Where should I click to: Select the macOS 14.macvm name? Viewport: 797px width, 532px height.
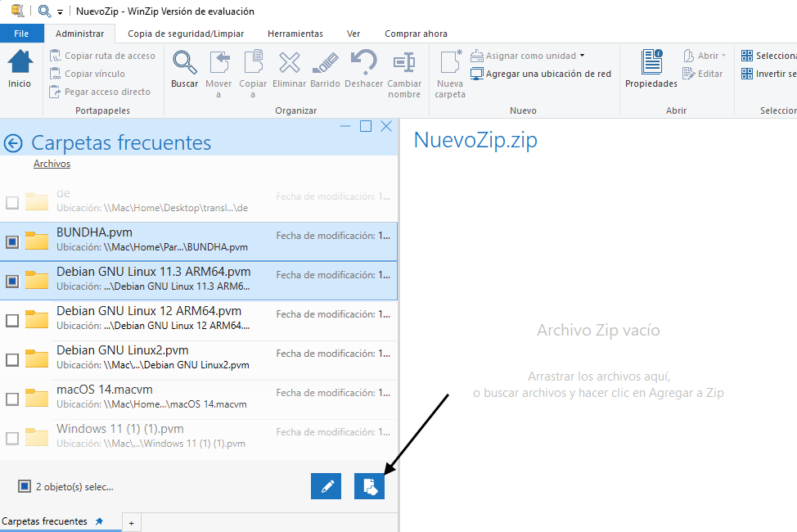click(105, 390)
